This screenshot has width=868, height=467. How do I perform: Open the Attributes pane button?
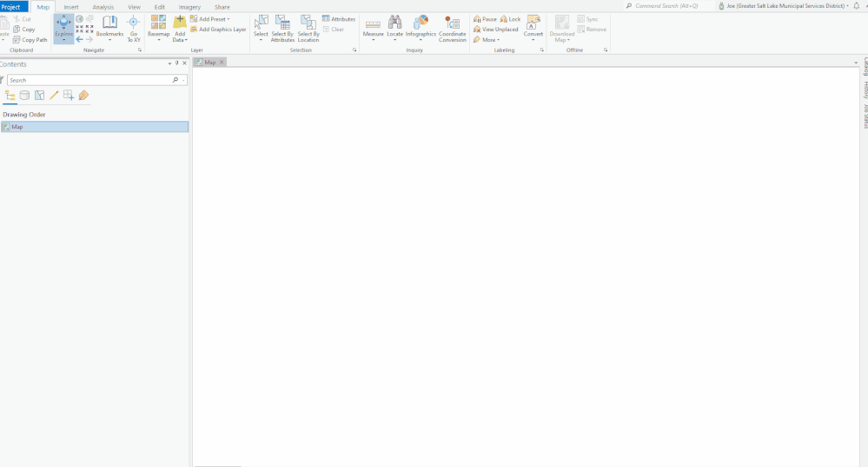click(x=339, y=19)
